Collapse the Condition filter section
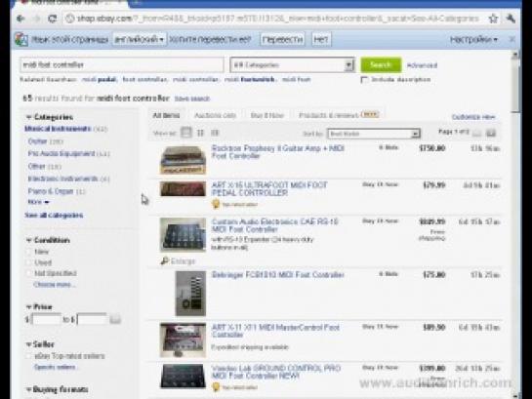Image resolution: width=532 pixels, height=399 pixels. pos(29,240)
